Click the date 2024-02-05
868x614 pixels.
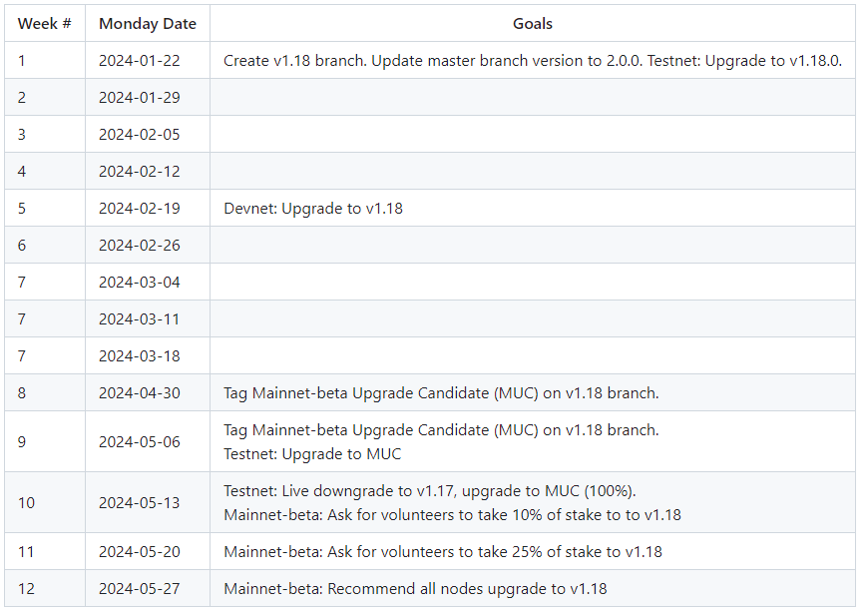click(139, 134)
